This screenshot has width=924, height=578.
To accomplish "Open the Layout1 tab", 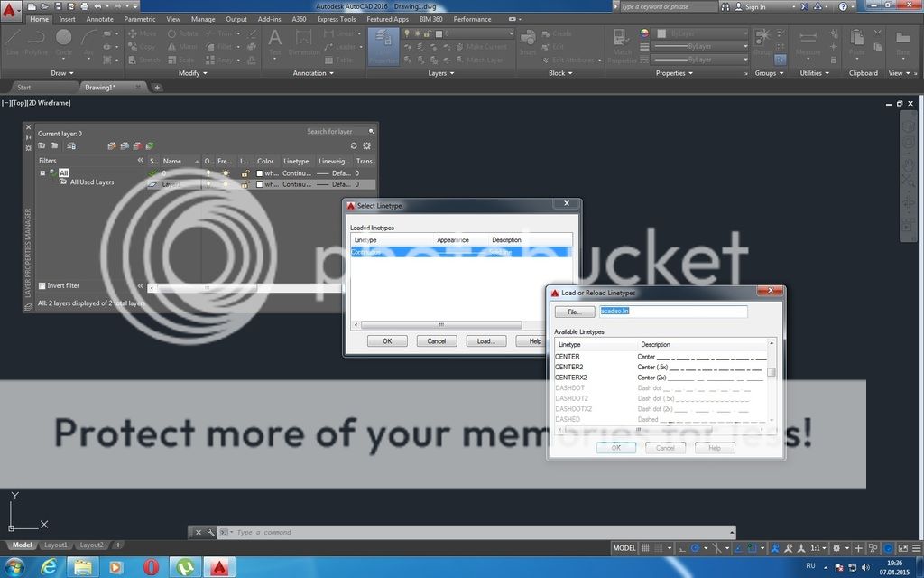I will coord(56,545).
